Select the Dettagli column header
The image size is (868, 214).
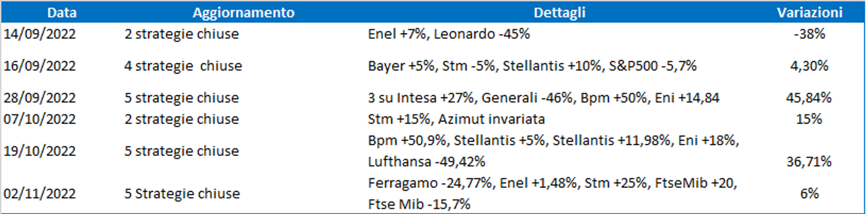559,13
